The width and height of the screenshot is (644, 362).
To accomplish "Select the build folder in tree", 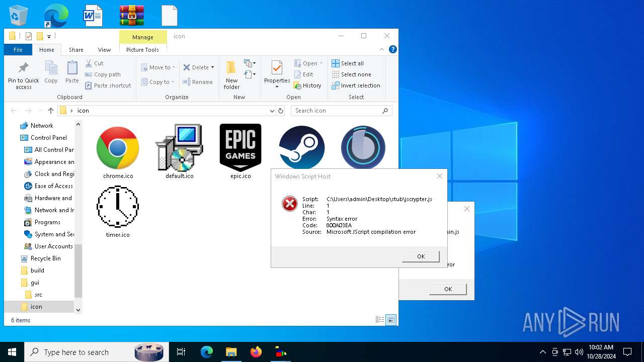I will [37, 270].
